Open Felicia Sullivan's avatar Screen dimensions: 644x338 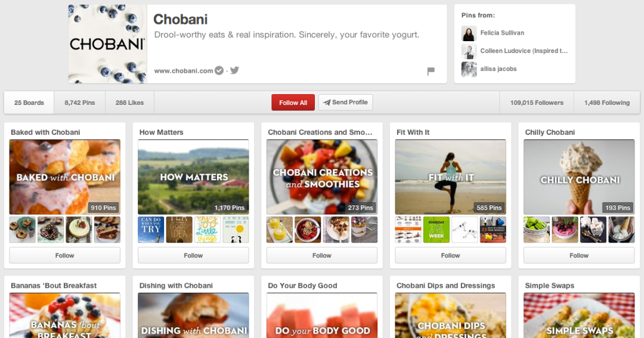[469, 33]
